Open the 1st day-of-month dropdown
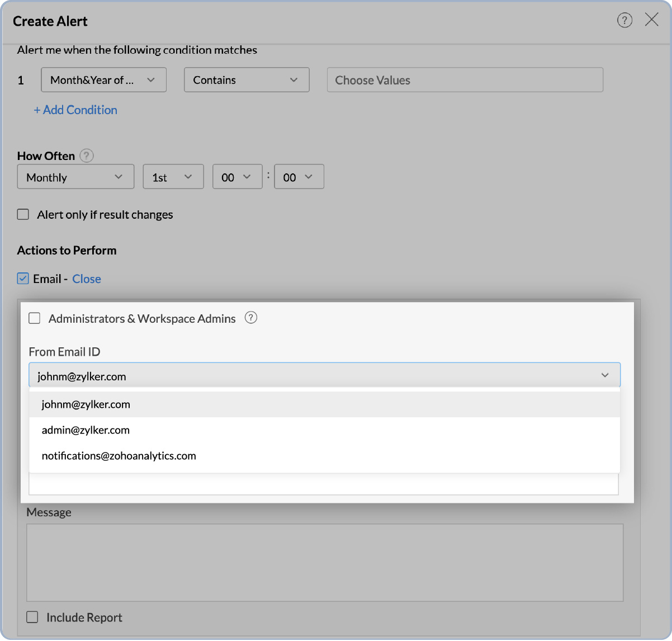The height and width of the screenshot is (641, 672). 173,176
